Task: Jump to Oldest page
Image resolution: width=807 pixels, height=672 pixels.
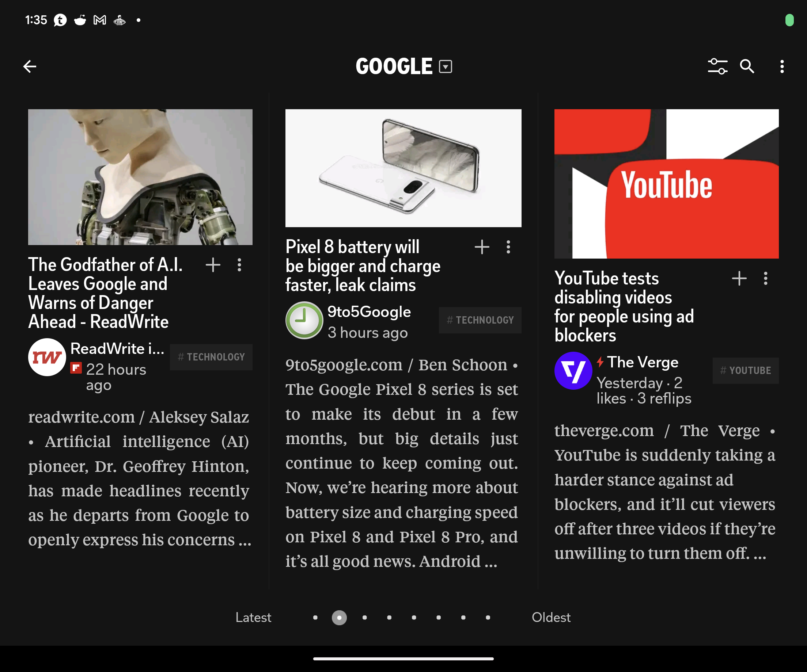Action: 551,618
